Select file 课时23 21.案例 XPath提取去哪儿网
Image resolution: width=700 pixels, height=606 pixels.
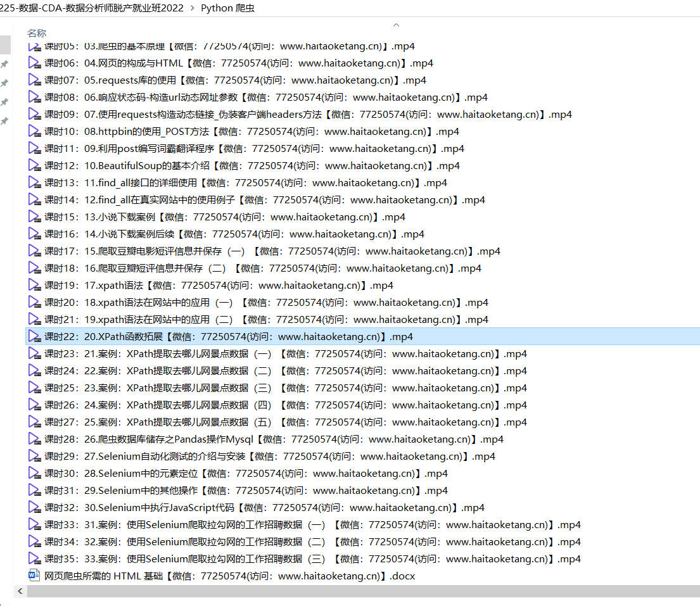click(285, 353)
